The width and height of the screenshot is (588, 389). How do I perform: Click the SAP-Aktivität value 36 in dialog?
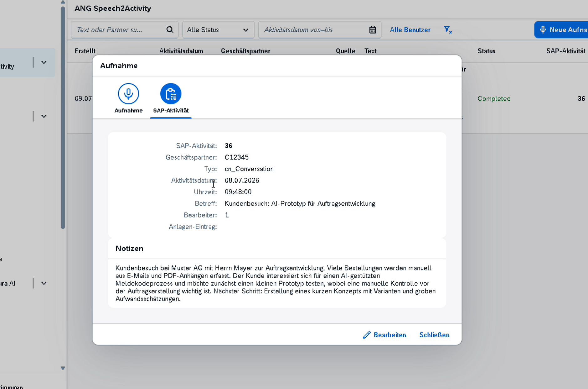click(229, 146)
